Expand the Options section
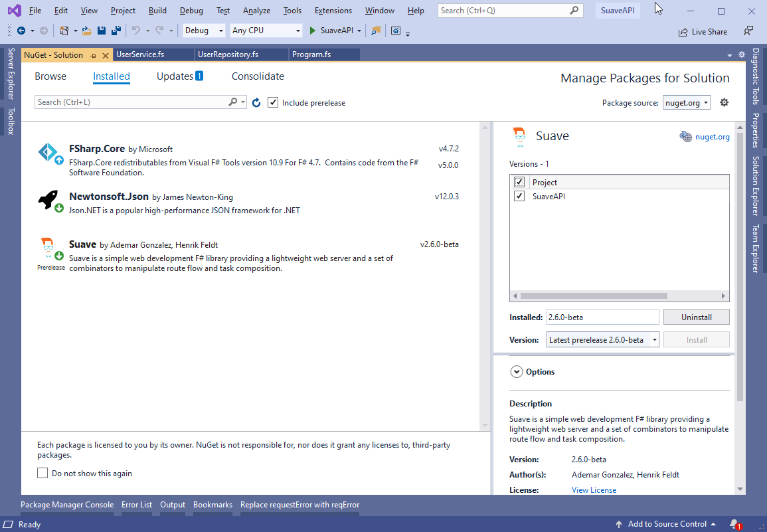 517,372
